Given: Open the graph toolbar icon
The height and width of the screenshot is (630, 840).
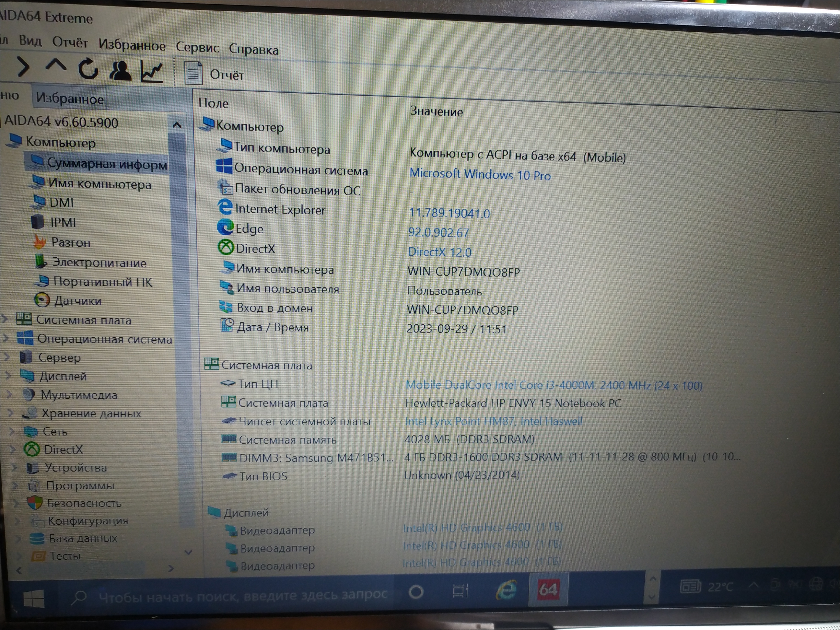Looking at the screenshot, I should click(152, 72).
